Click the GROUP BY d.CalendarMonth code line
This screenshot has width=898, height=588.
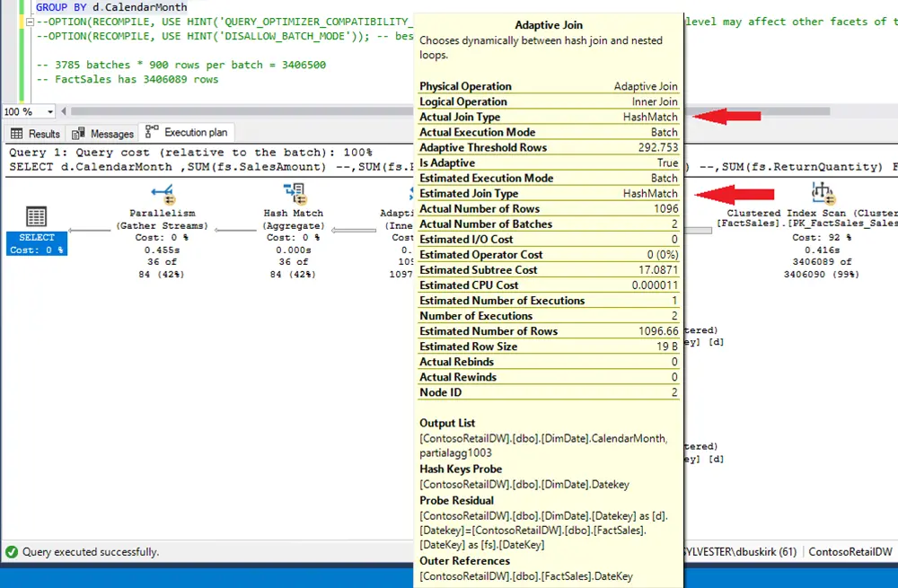click(x=111, y=7)
